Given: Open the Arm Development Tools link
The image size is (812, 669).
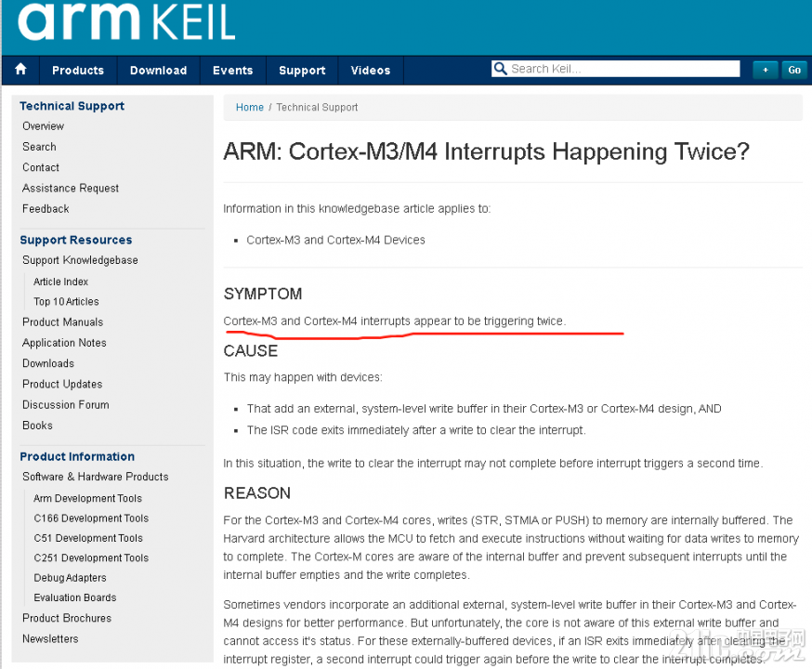Looking at the screenshot, I should click(x=87, y=498).
